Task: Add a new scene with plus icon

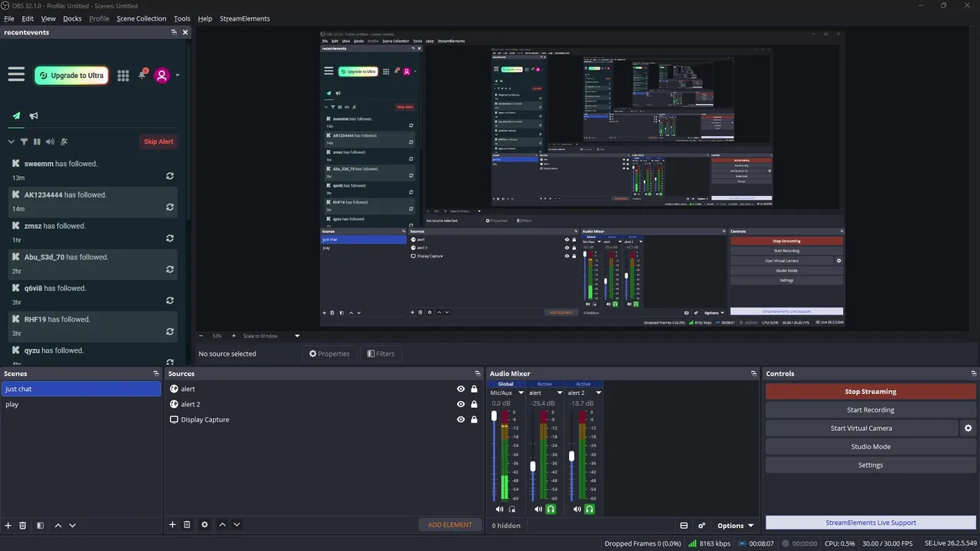Action: (x=8, y=526)
